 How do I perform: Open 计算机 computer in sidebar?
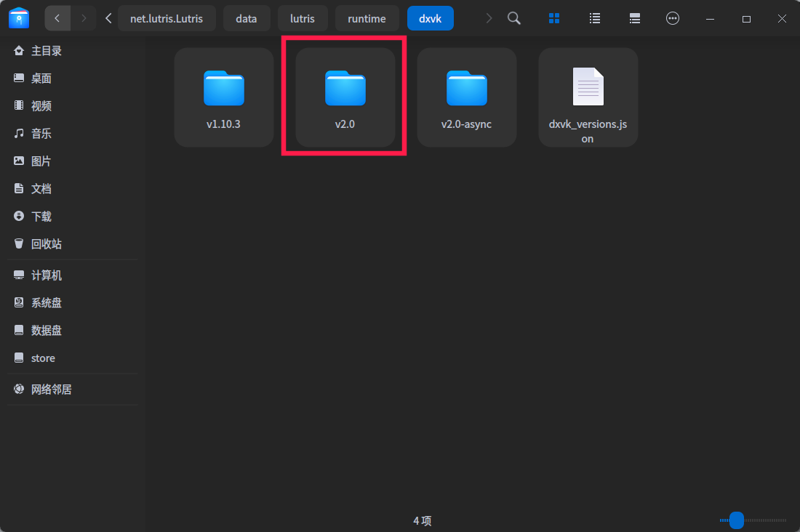pos(73,275)
